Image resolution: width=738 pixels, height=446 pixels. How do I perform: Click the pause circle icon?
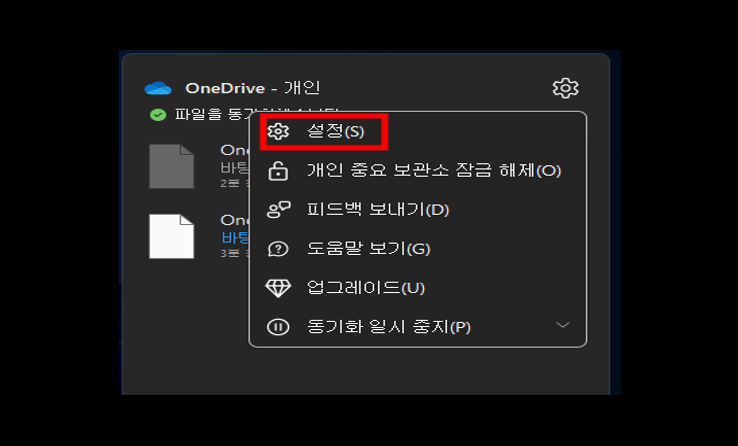click(x=278, y=327)
